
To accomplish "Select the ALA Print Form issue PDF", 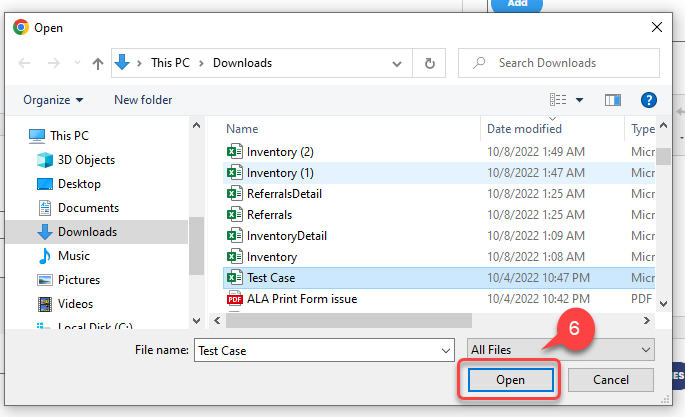I will (439, 299).
